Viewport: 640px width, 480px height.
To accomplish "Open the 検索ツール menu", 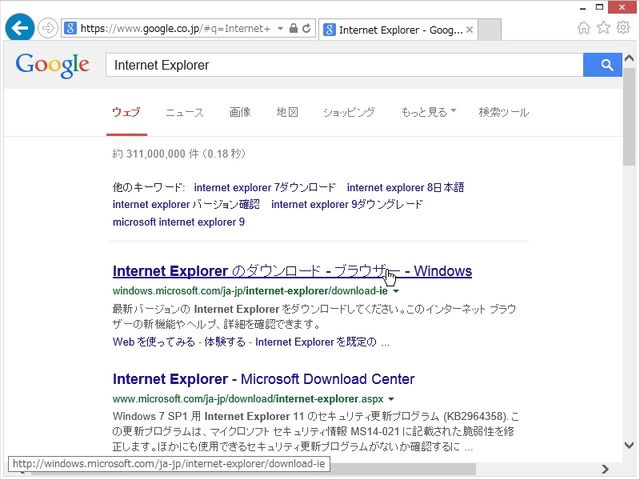I will click(504, 112).
